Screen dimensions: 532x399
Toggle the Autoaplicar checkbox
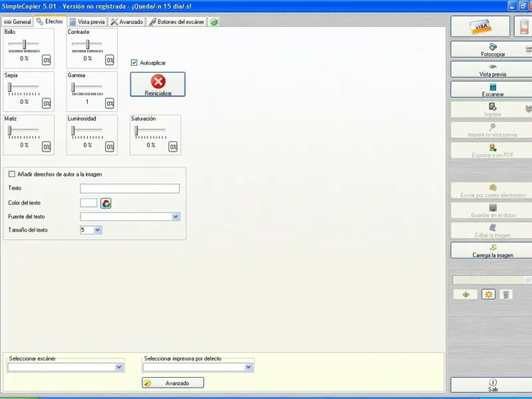point(134,63)
